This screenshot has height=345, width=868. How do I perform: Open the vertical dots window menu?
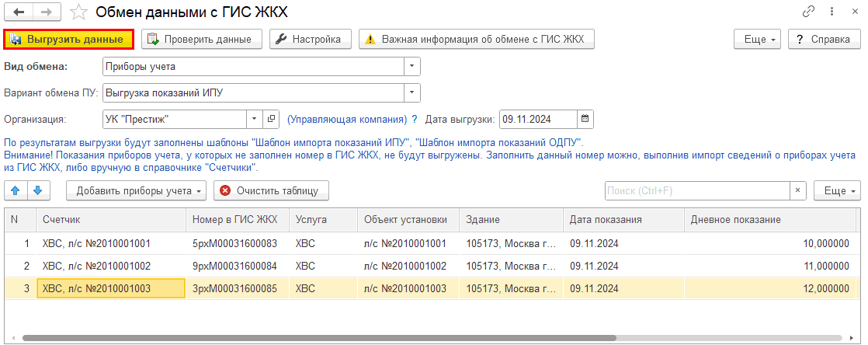(830, 12)
